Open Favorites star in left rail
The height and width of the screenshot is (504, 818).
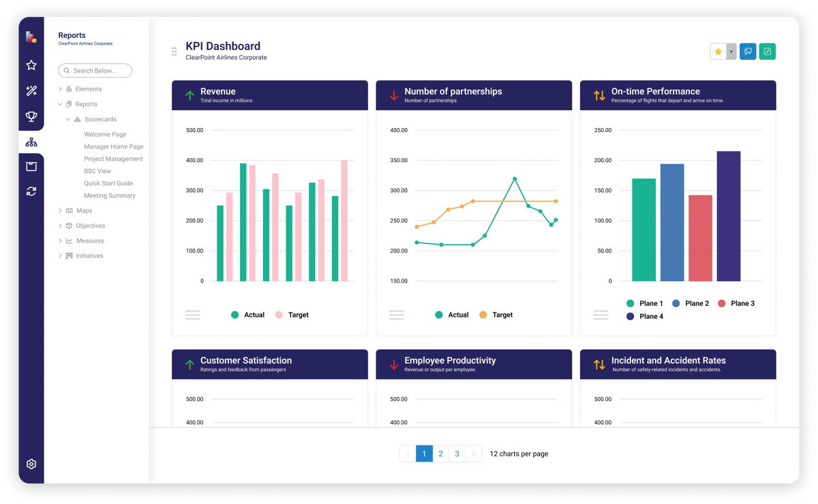tap(31, 65)
